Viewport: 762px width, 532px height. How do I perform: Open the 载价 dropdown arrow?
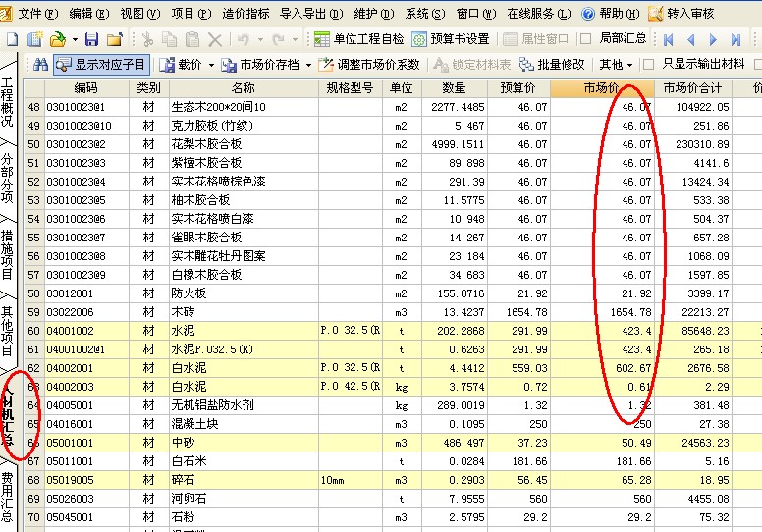point(211,65)
